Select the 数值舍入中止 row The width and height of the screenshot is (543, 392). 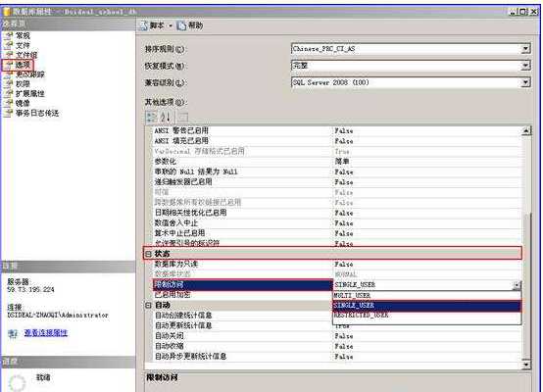(336, 223)
